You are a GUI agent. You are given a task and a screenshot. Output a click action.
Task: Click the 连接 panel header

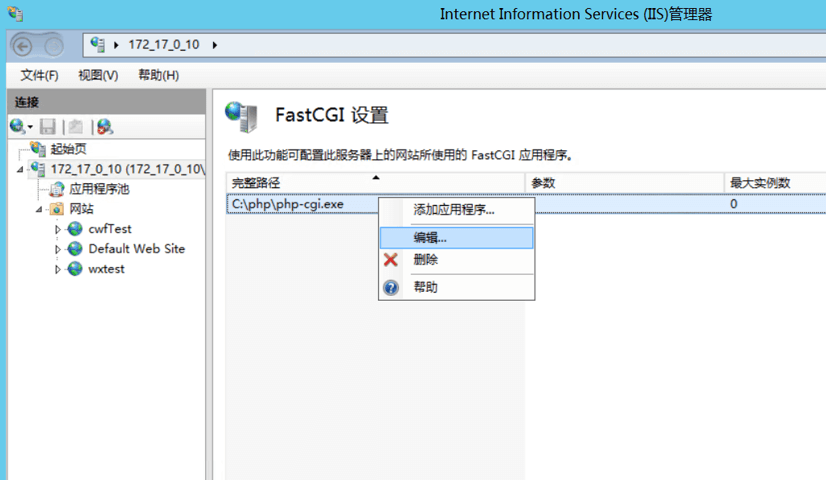click(x=106, y=102)
